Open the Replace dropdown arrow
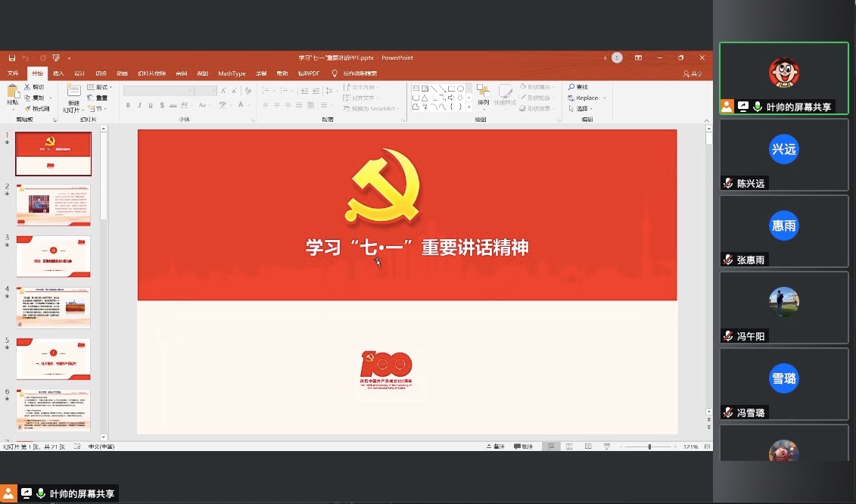856x504 pixels. tap(605, 98)
